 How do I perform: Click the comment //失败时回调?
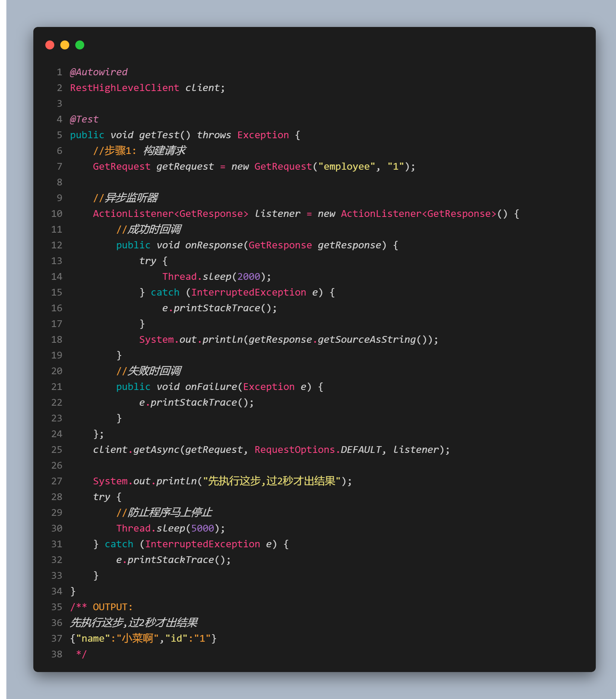click(149, 371)
